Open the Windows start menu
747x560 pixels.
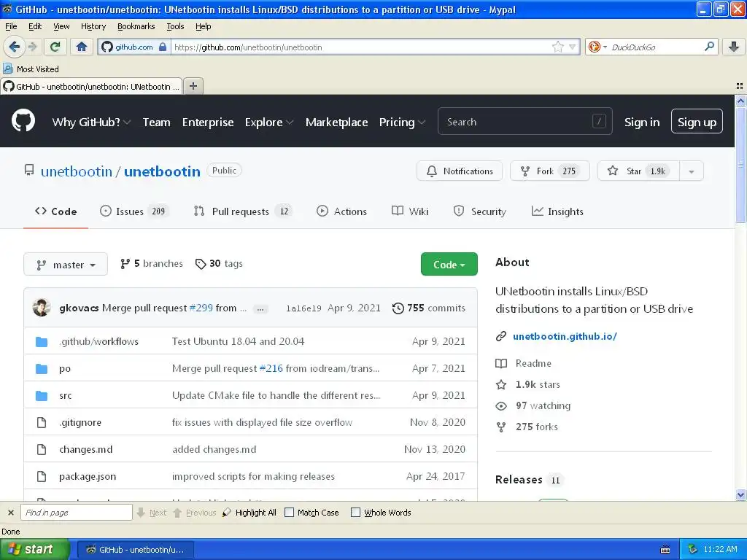point(34,550)
